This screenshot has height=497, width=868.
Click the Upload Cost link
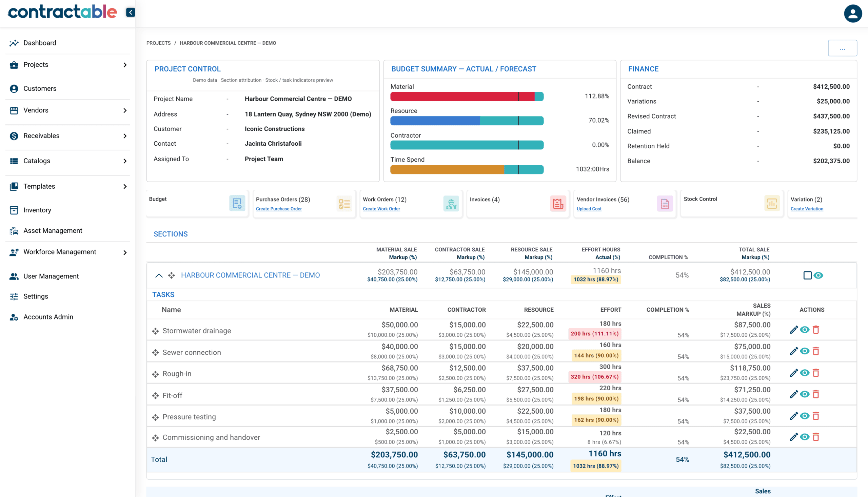(x=589, y=209)
